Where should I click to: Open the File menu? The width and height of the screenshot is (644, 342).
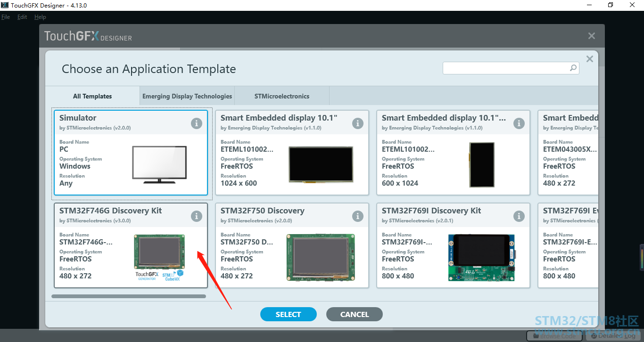point(6,17)
